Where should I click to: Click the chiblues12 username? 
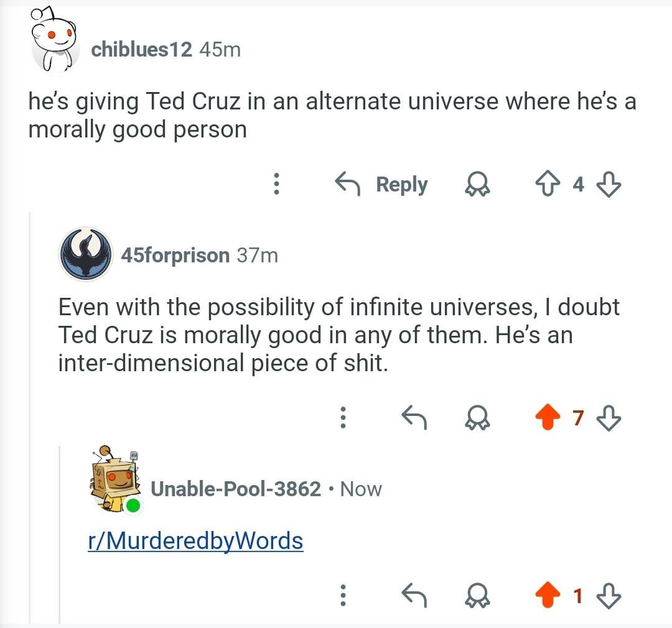point(142,49)
